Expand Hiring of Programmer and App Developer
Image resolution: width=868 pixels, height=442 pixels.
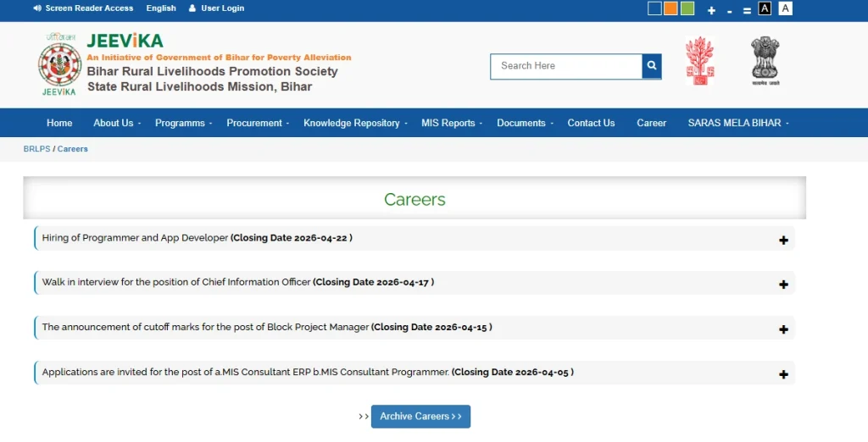783,240
